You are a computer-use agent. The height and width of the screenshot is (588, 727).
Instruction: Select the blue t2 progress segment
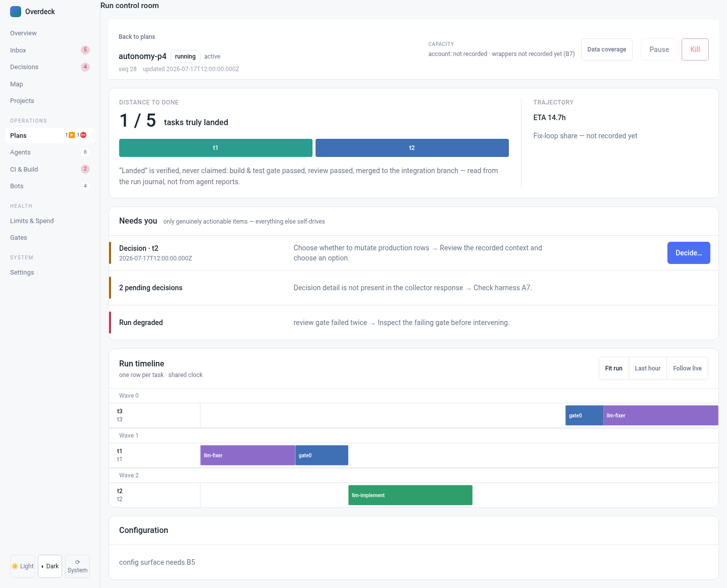click(412, 148)
